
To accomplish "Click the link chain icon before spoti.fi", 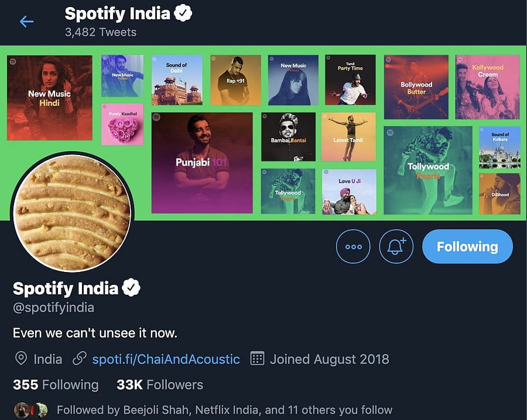I will pos(79,359).
